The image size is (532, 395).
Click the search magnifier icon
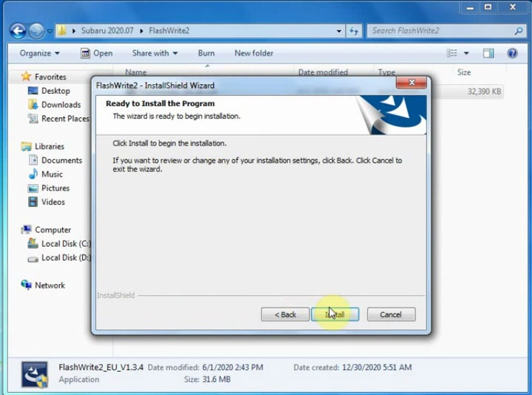[518, 31]
